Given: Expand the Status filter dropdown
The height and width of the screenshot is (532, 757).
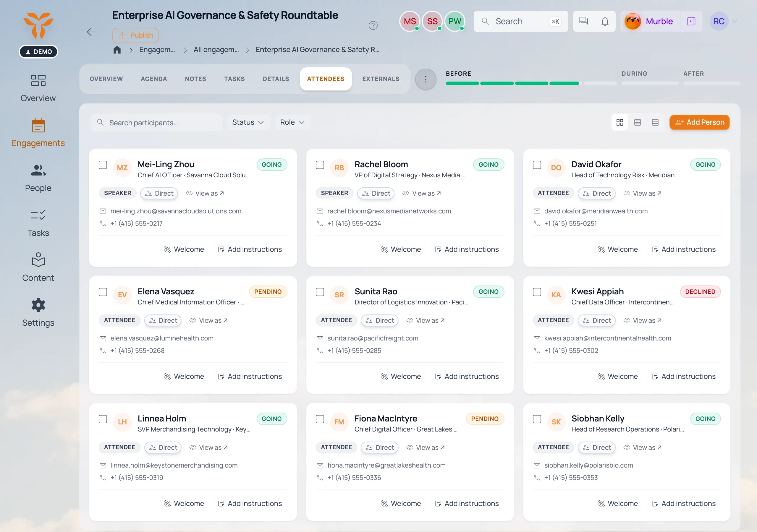Looking at the screenshot, I should 248,122.
